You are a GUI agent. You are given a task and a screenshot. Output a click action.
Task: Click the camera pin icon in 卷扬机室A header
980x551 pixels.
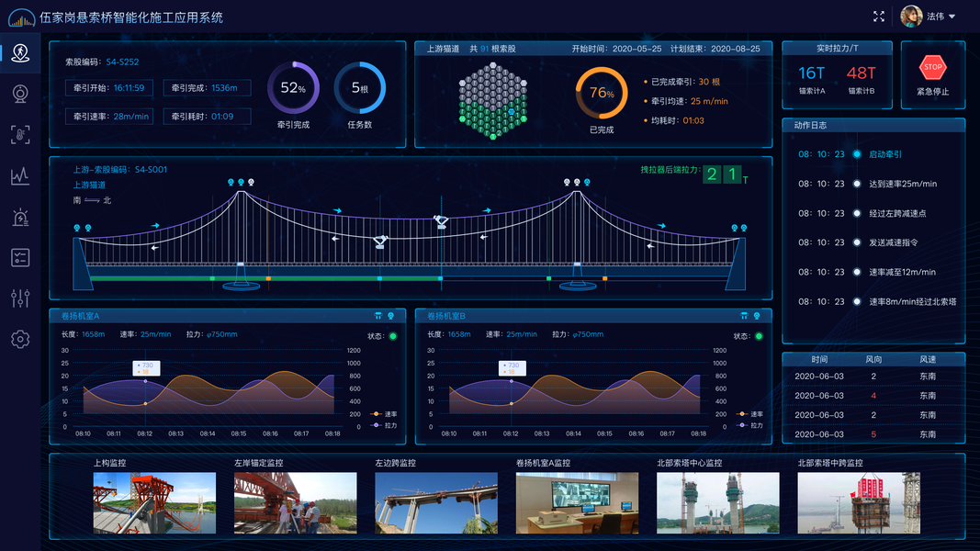[x=391, y=316]
